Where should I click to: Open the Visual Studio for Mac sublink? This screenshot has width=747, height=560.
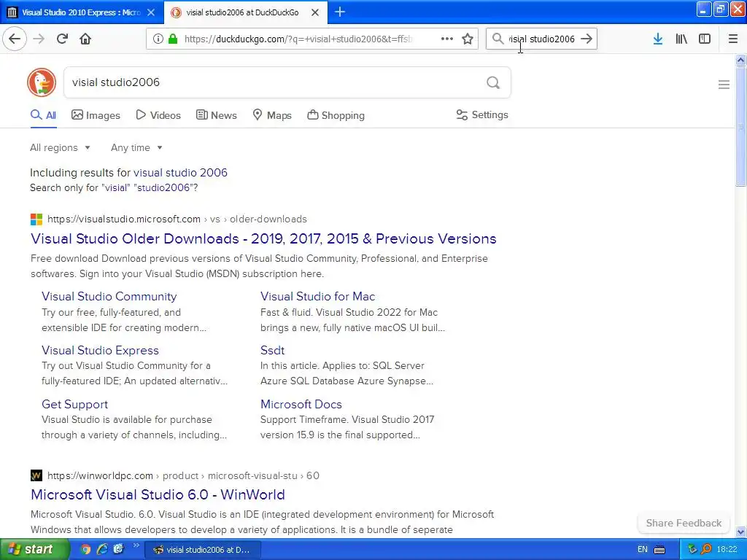click(x=318, y=296)
